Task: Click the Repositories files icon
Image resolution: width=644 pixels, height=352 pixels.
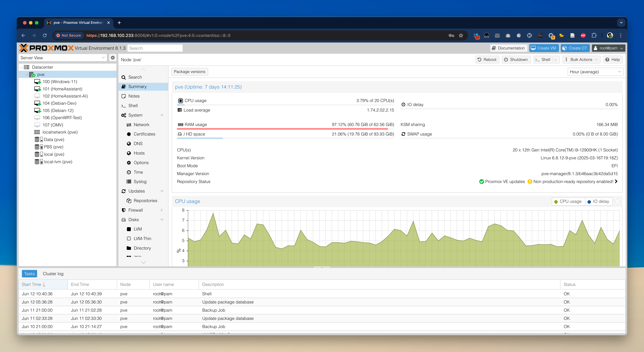Action: (x=129, y=200)
